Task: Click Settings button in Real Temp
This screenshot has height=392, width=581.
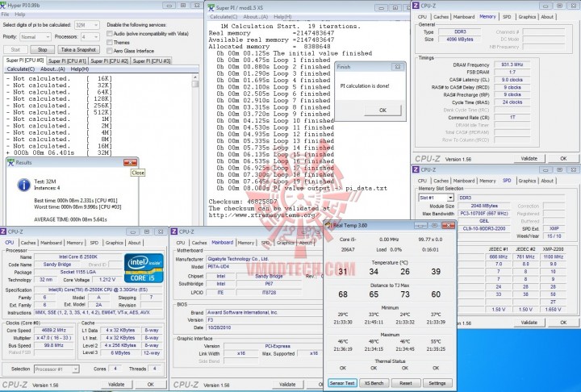Action: [x=437, y=383]
